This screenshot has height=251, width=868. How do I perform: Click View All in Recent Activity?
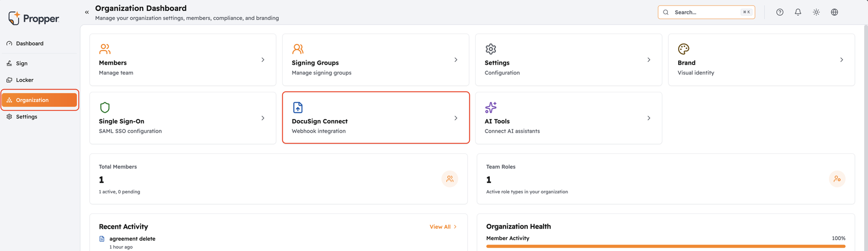(x=440, y=227)
